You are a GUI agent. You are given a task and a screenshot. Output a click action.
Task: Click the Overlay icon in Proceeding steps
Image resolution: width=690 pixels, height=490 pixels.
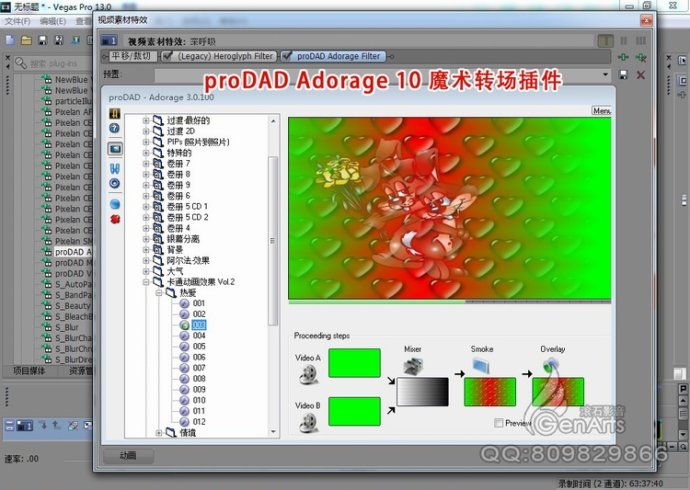(x=550, y=365)
